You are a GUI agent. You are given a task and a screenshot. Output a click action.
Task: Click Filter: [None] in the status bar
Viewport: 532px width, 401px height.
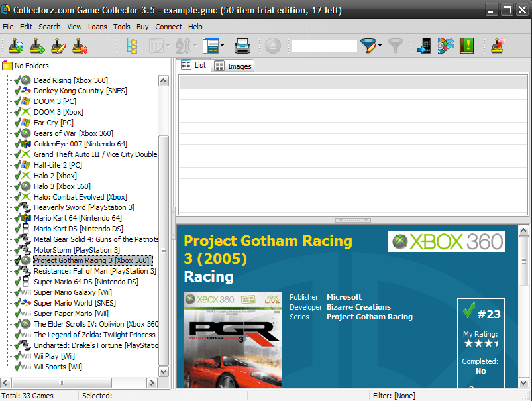click(394, 395)
